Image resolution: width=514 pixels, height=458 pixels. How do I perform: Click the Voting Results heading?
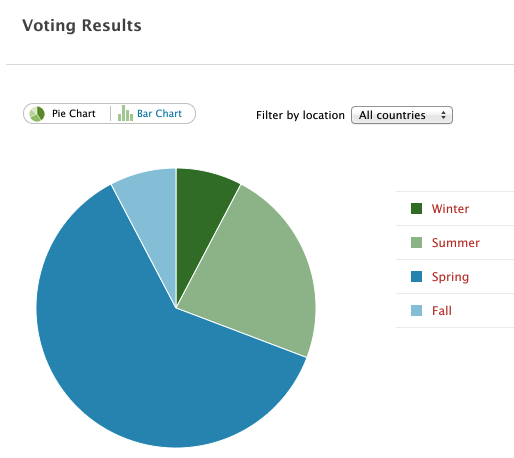click(x=82, y=26)
